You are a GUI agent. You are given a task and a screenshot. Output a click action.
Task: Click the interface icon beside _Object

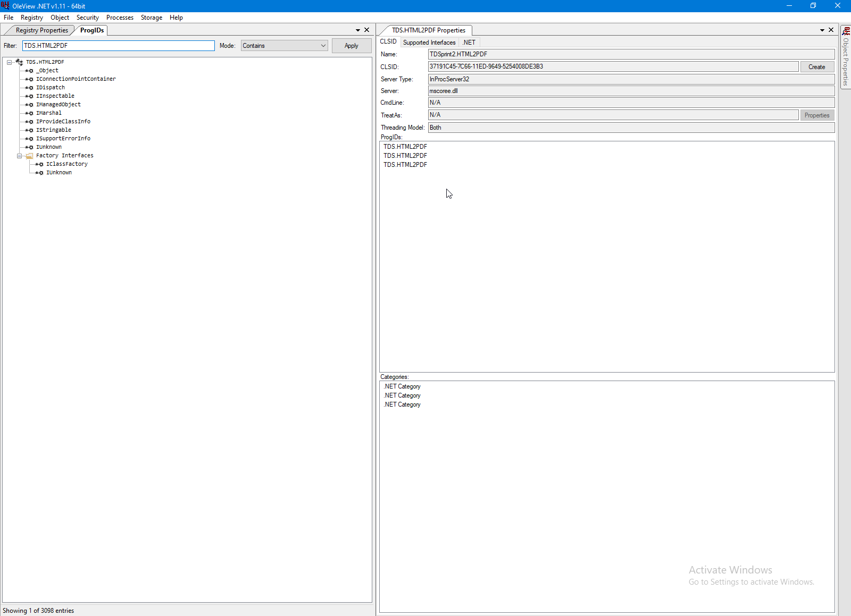[x=30, y=71]
